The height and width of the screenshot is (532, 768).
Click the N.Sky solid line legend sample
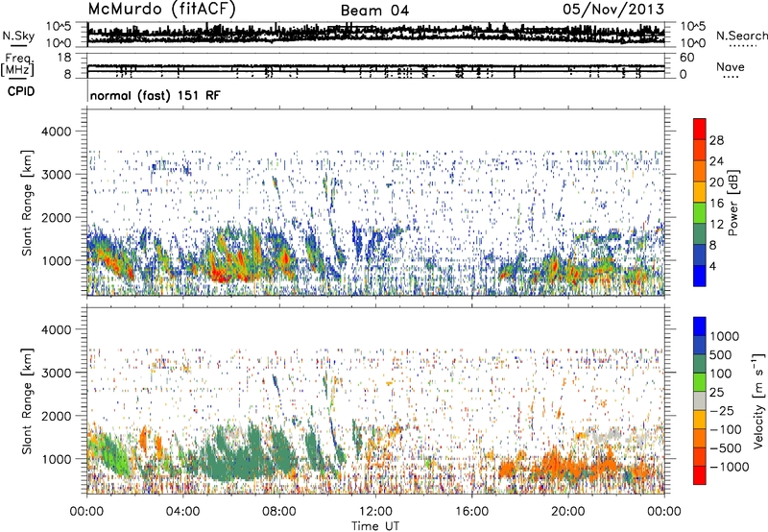(18, 46)
